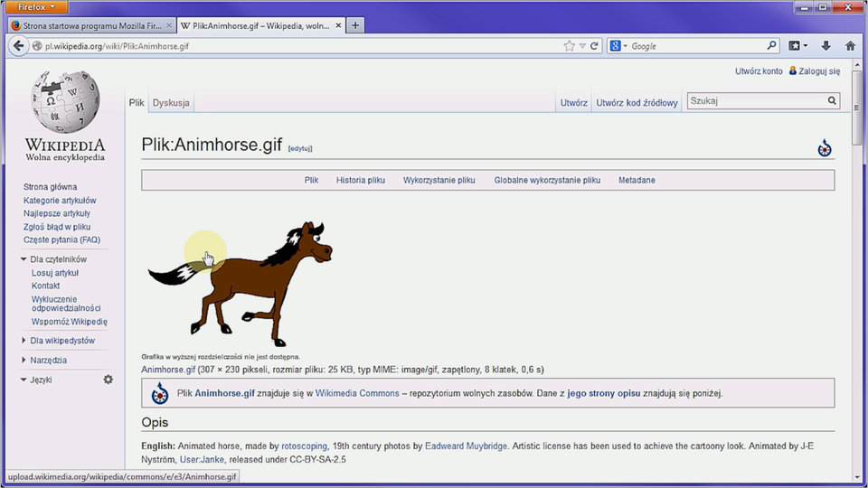Screen dimensions: 868x488
Task: Click the bold Animhorse.gif link in the Commons notice
Action: pyautogui.click(x=224, y=393)
